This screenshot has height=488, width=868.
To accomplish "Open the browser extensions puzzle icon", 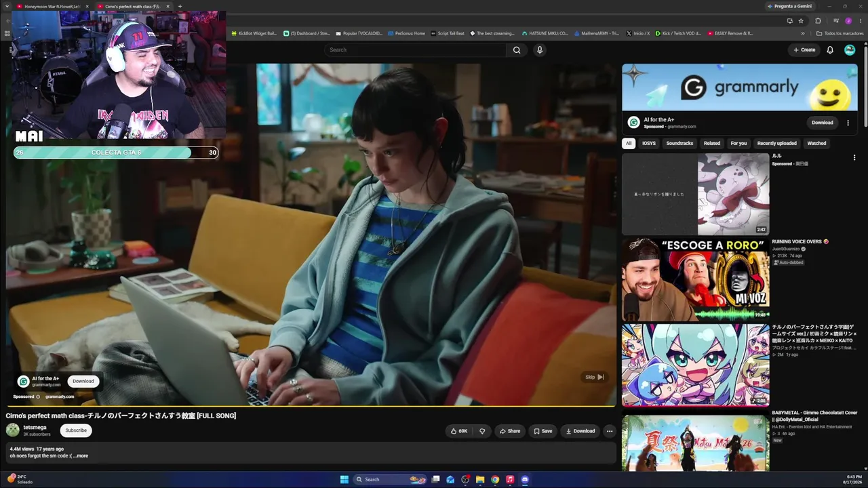I will [x=818, y=20].
